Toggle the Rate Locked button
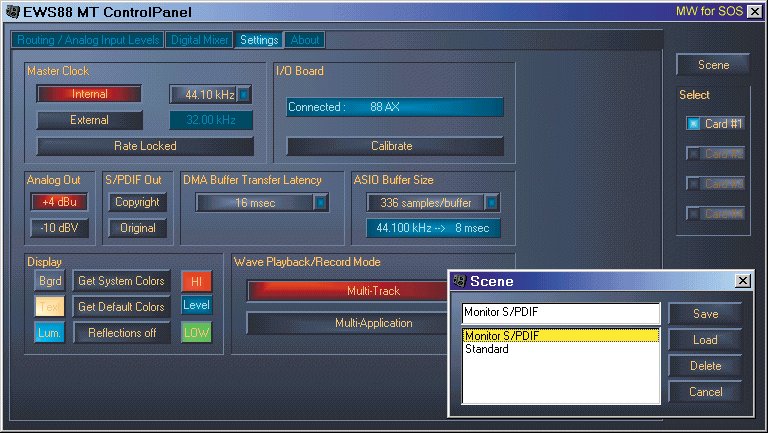This screenshot has height=433, width=768. click(x=145, y=146)
